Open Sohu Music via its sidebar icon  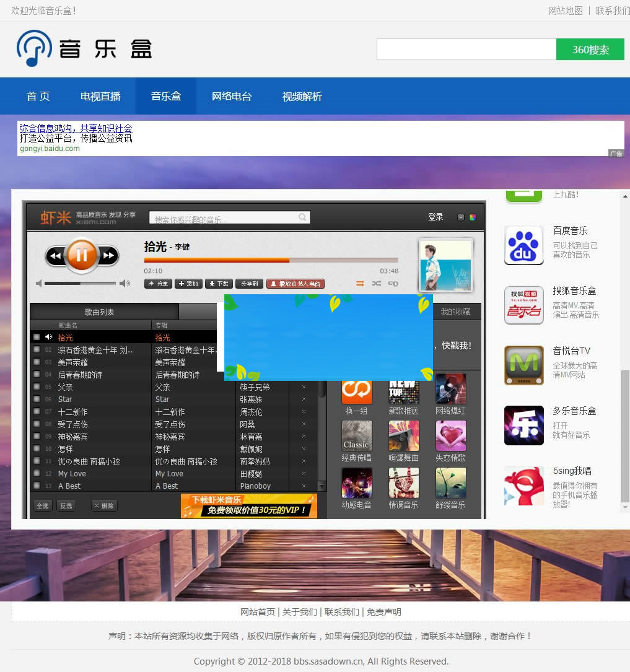pyautogui.click(x=523, y=305)
